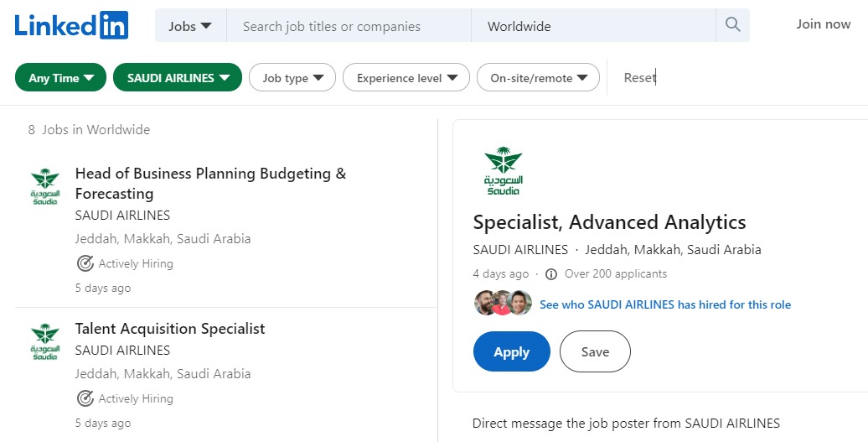Click the hired employees profile photos

[503, 304]
